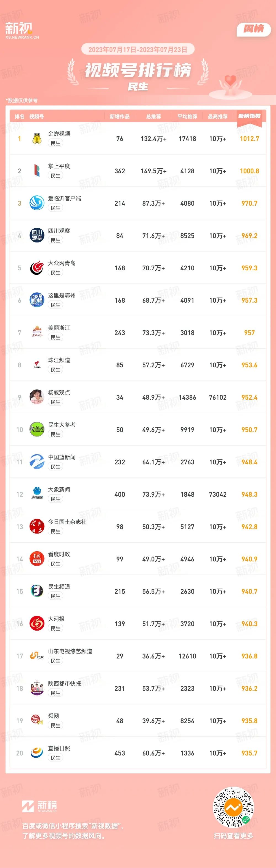Click the 金蝉视频 cicada avatar icon
276x868 pixels.
tap(37, 138)
